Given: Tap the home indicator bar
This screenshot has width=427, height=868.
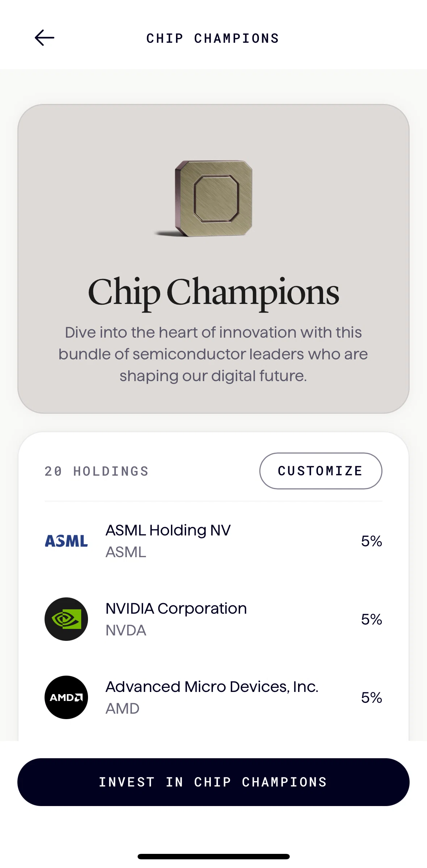Looking at the screenshot, I should click(x=214, y=856).
